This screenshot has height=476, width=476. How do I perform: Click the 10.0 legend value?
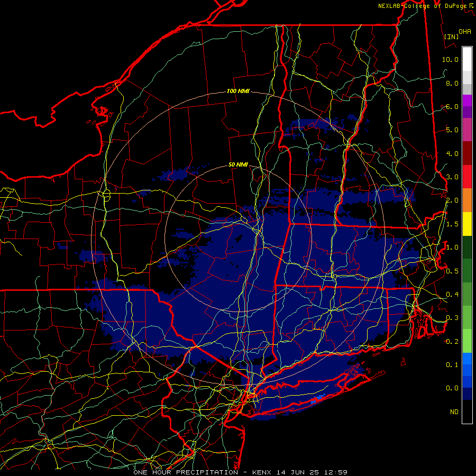pos(450,59)
